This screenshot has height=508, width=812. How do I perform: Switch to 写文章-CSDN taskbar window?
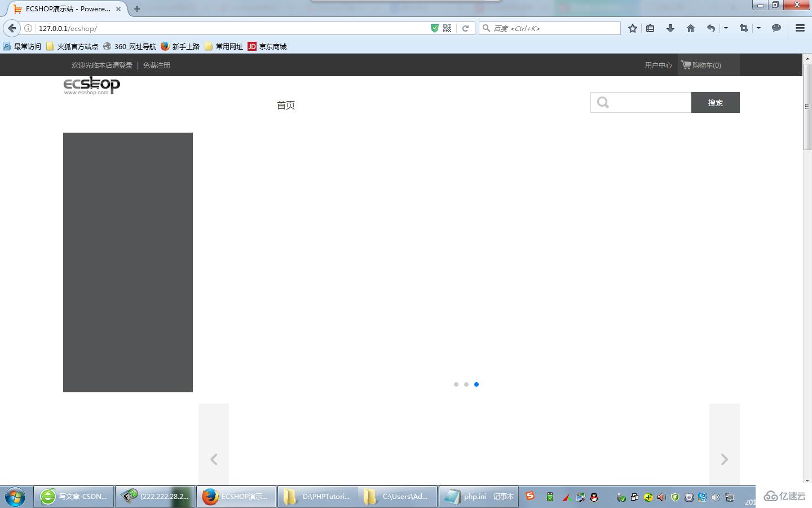tap(74, 497)
